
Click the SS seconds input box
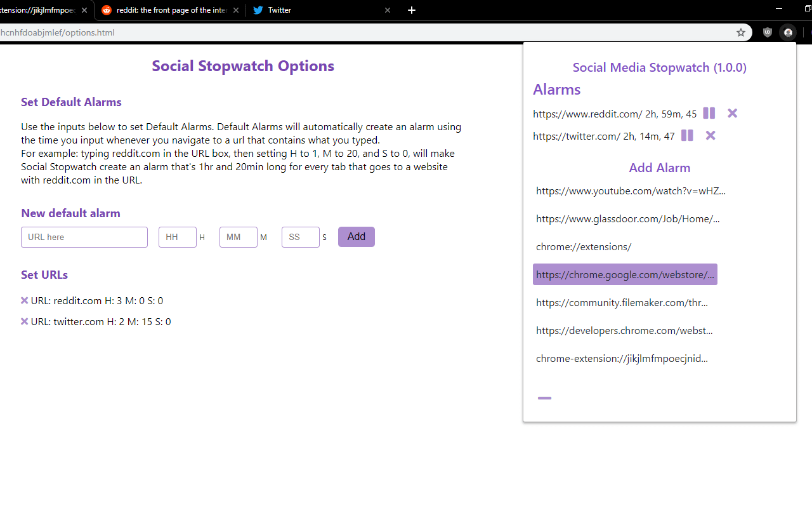coord(300,237)
